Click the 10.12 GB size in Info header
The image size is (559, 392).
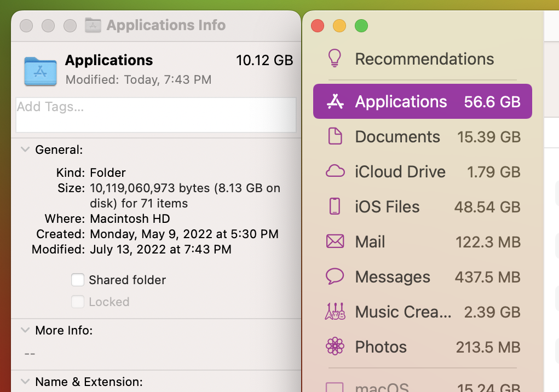click(264, 60)
